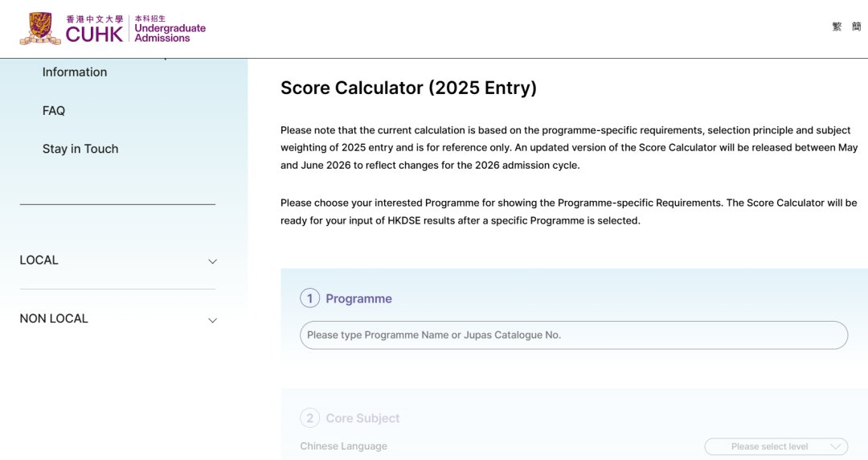Click the step 1 circle icon
Screen dimensions: 868x460
[310, 298]
